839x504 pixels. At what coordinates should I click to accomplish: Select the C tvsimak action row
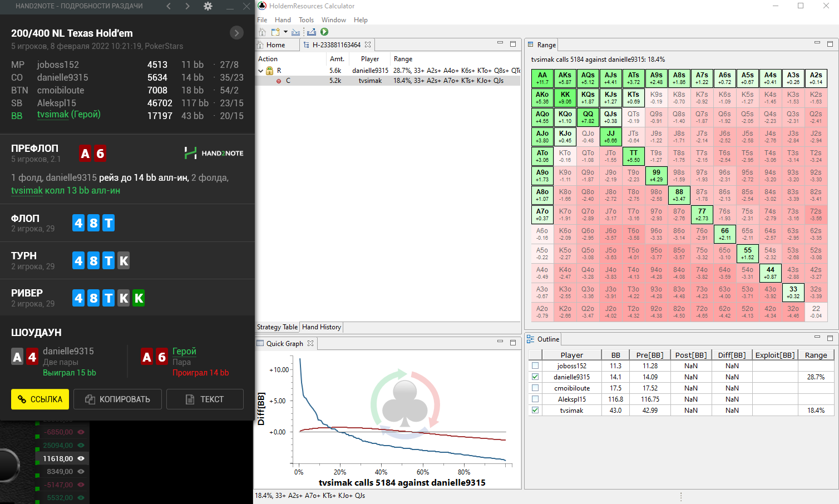click(388, 81)
